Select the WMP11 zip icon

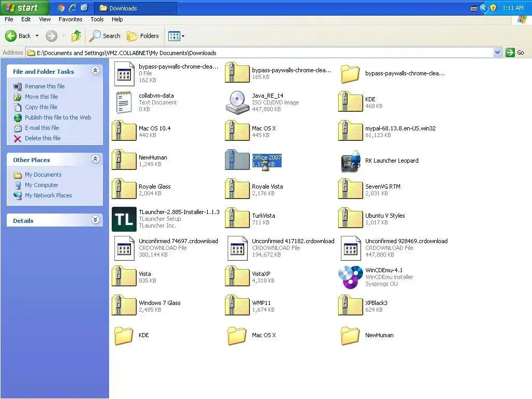point(237,305)
